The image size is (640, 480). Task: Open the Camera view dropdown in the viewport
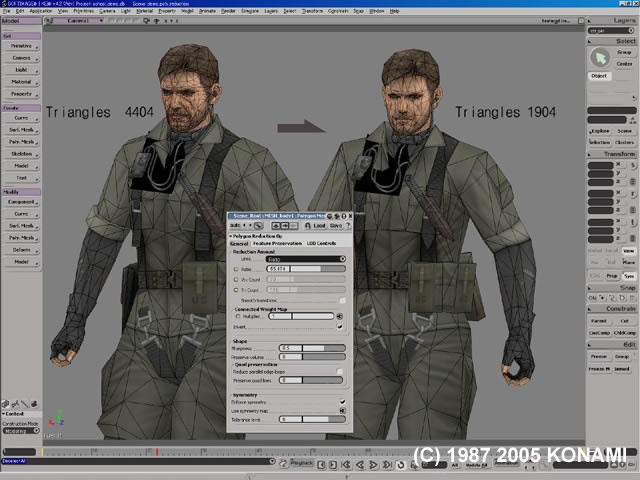pos(80,20)
